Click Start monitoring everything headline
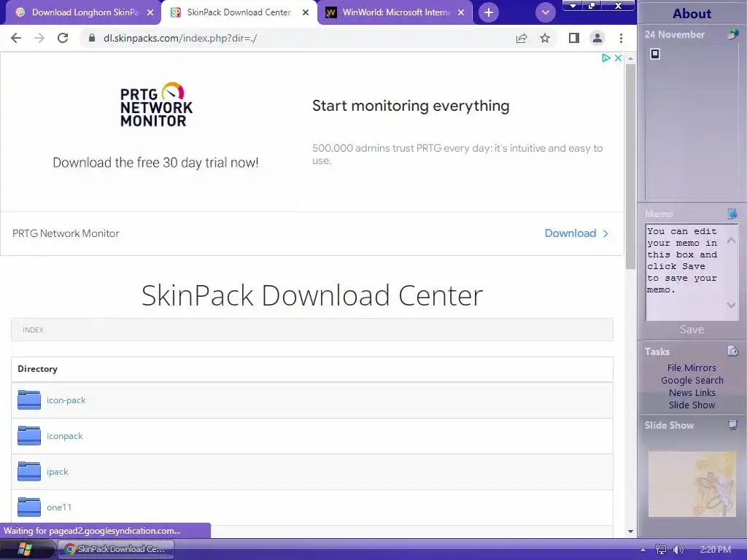Viewport: 747px width, 560px height. 411,106
